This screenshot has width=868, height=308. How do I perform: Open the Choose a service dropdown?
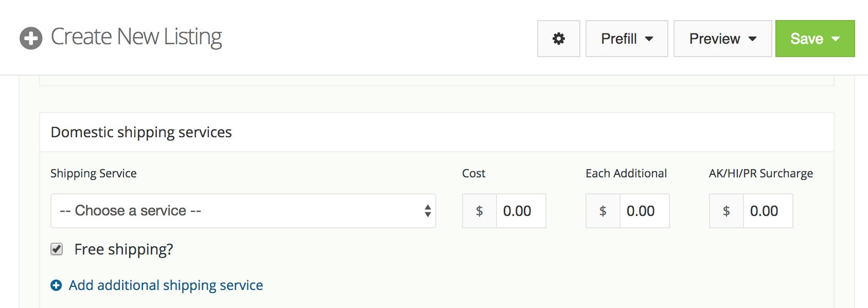[x=243, y=211]
